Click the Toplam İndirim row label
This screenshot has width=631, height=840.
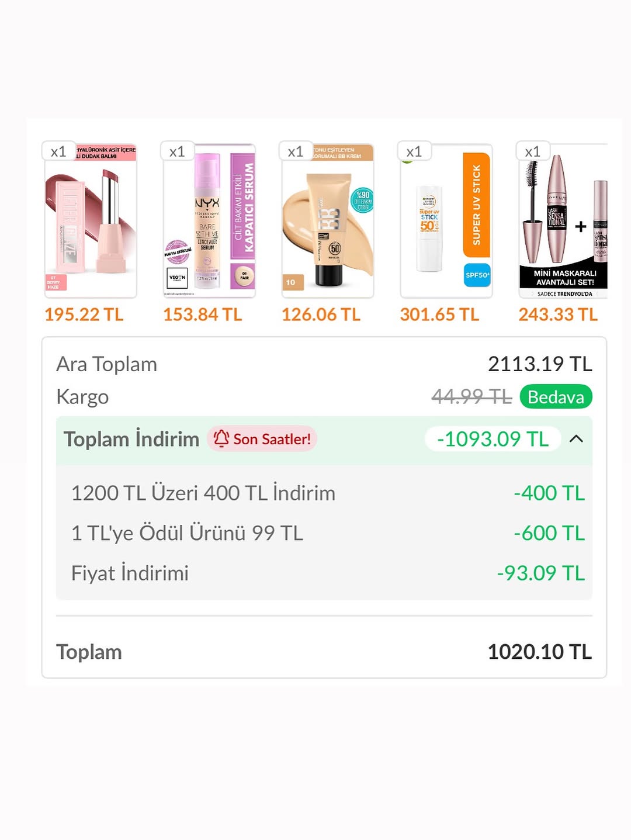coord(131,439)
